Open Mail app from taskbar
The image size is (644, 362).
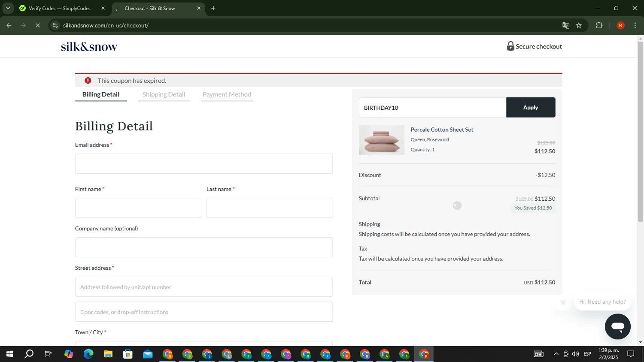[x=148, y=354]
